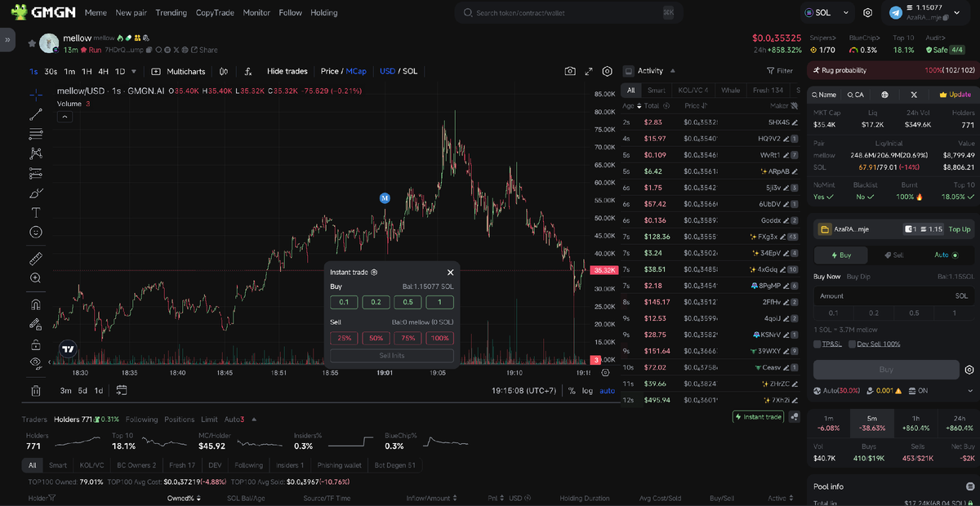This screenshot has height=506, width=980.
Task: Open Multicharts view
Action: 179,71
